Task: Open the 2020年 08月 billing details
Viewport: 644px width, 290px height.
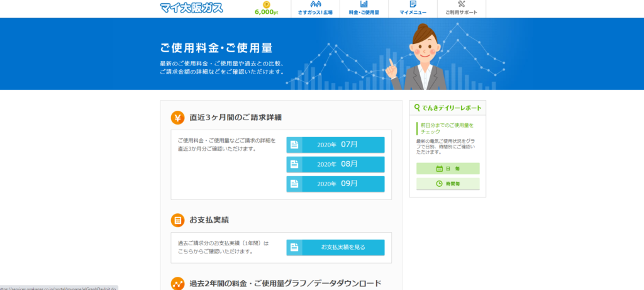Action: point(335,164)
